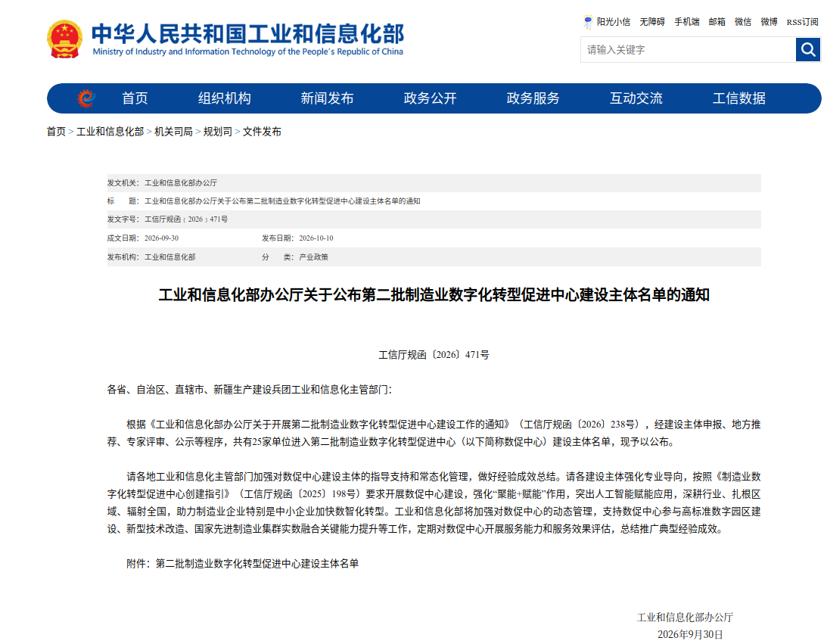Click the 阳光小信 robot icon
827x644 pixels.
point(588,22)
